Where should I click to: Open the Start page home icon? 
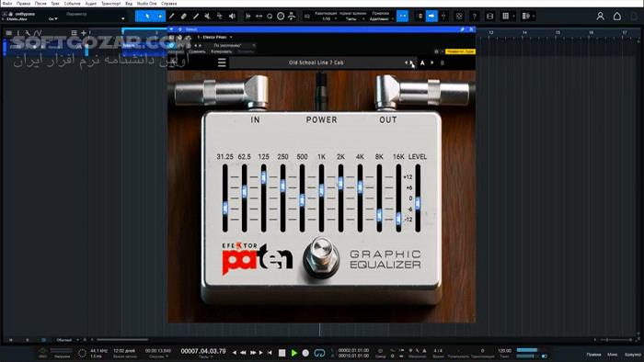tap(617, 16)
